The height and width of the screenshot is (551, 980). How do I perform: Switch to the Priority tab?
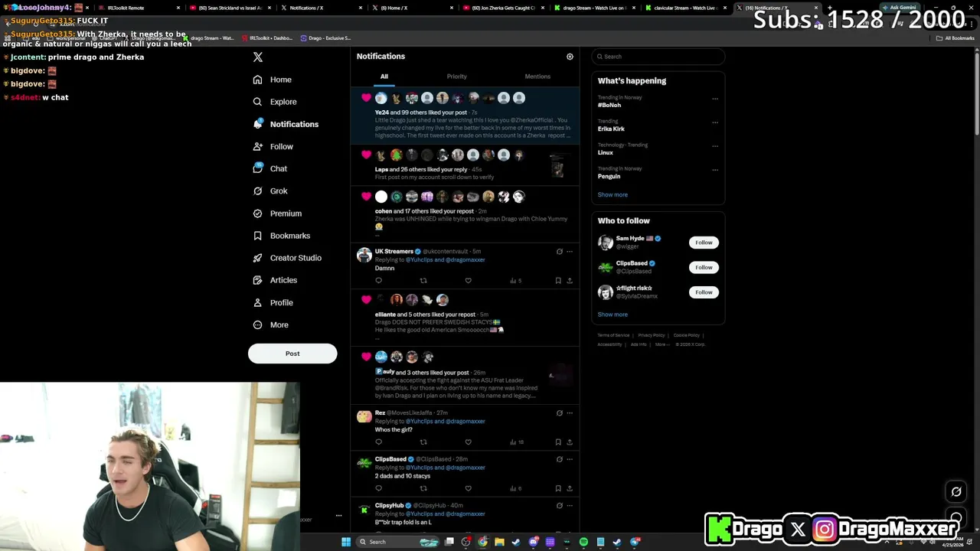pos(456,77)
